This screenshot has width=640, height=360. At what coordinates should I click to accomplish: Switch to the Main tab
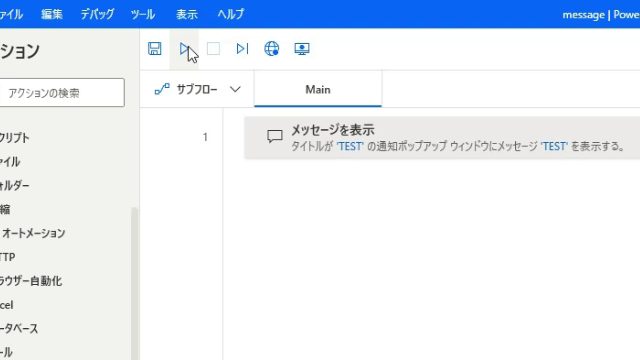point(318,89)
